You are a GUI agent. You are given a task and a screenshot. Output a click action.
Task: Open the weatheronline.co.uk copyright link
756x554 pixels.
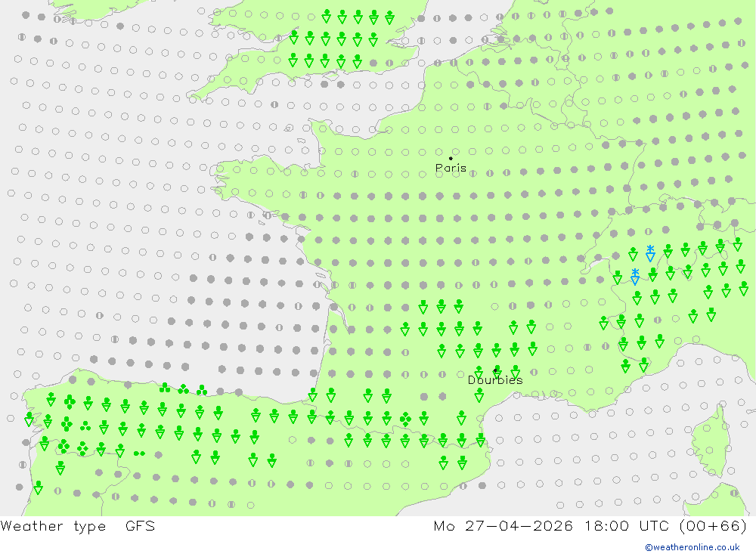coord(692,547)
